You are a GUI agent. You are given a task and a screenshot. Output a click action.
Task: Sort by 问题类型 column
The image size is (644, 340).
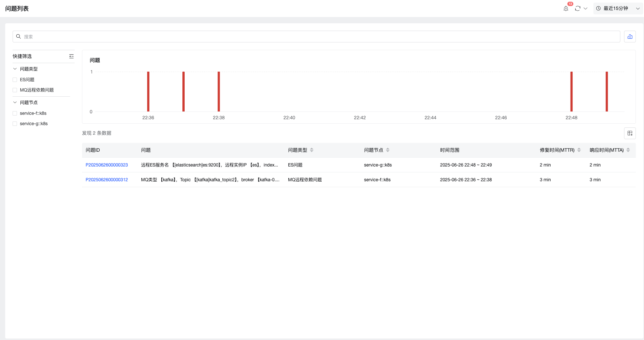pos(312,150)
